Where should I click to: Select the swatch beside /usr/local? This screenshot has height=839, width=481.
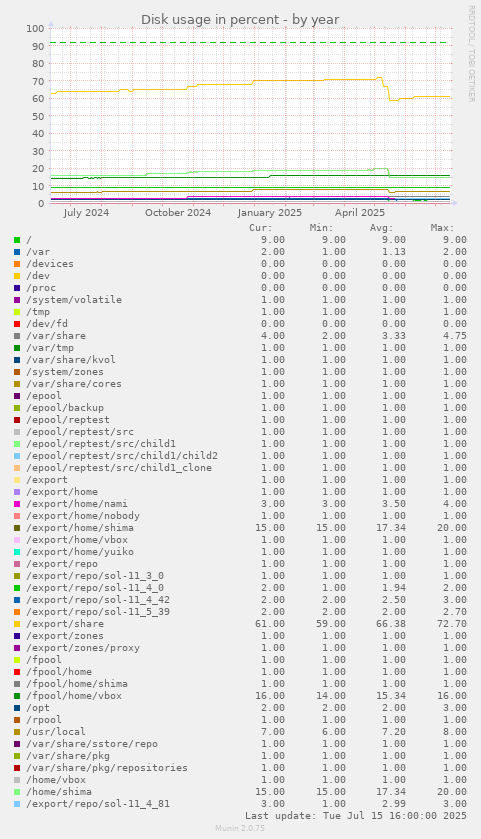point(17,732)
